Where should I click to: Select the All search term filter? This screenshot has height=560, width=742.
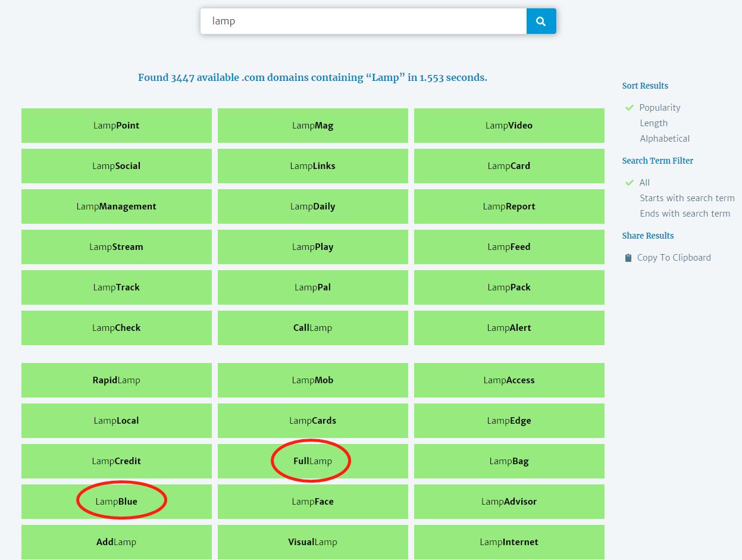[644, 183]
